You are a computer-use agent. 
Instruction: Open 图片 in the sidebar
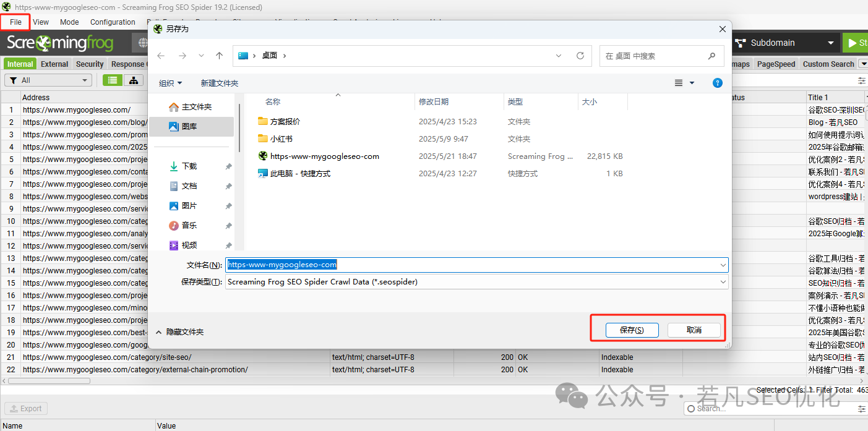(x=189, y=205)
